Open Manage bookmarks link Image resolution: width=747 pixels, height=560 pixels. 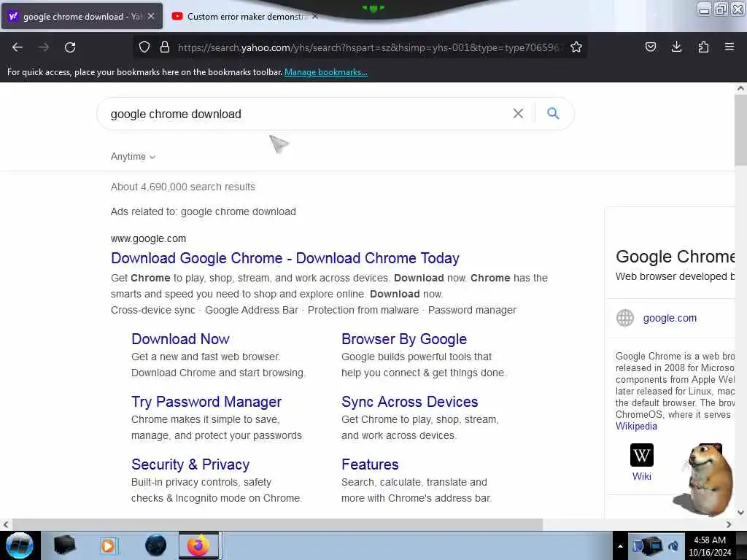326,72
